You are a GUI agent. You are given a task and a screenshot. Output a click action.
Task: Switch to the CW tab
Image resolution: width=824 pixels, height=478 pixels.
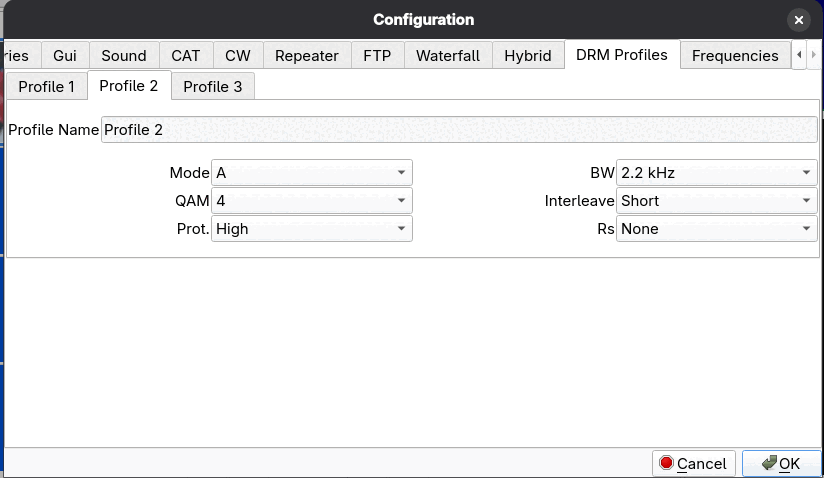[238, 55]
